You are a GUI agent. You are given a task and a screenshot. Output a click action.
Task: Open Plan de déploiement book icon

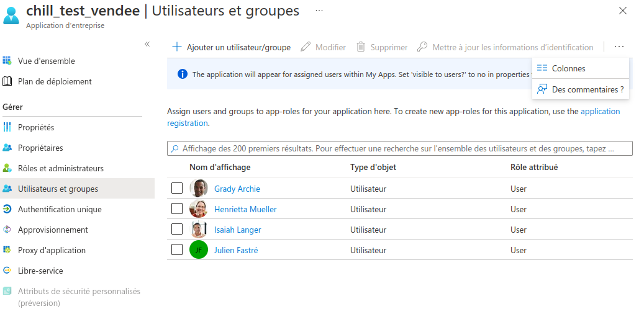pos(7,81)
